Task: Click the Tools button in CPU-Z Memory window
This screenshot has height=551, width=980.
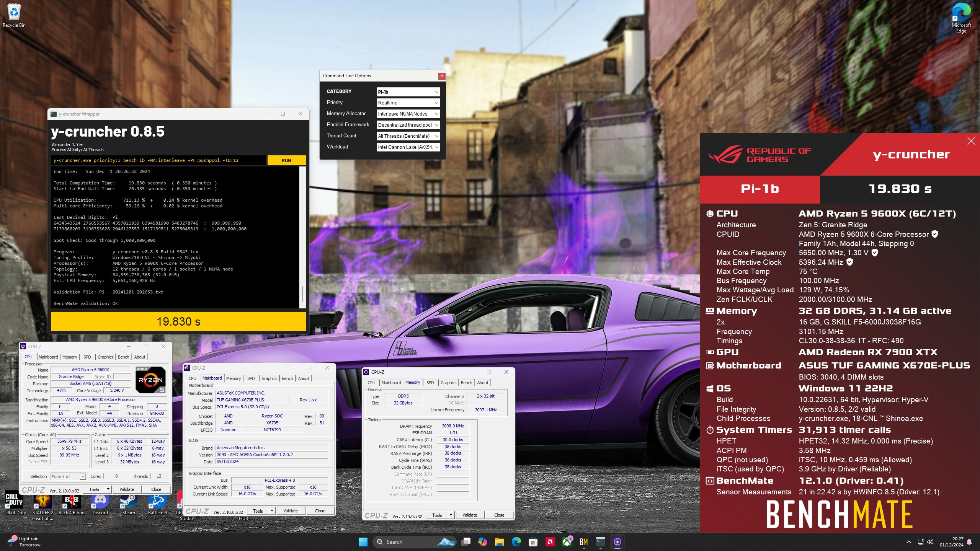Action: tap(437, 515)
